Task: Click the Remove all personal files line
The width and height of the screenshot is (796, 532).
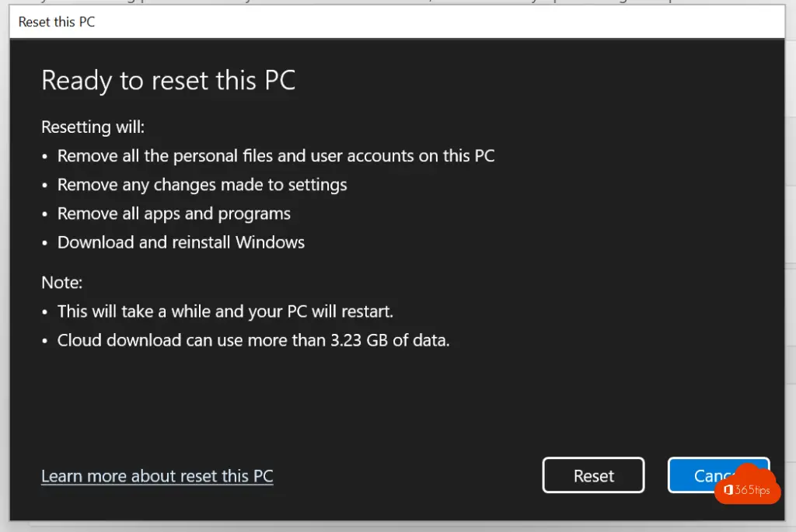Action: click(x=276, y=155)
